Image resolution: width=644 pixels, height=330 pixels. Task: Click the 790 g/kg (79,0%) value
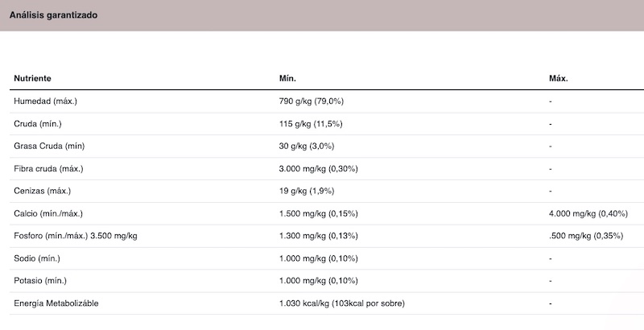[311, 101]
